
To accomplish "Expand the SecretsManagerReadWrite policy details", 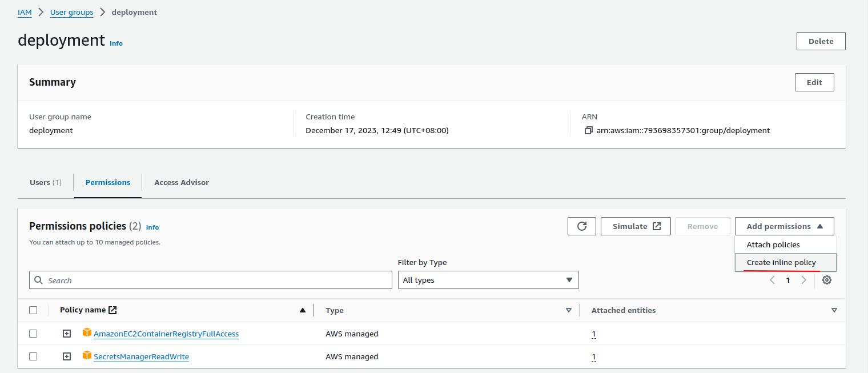I will (67, 356).
